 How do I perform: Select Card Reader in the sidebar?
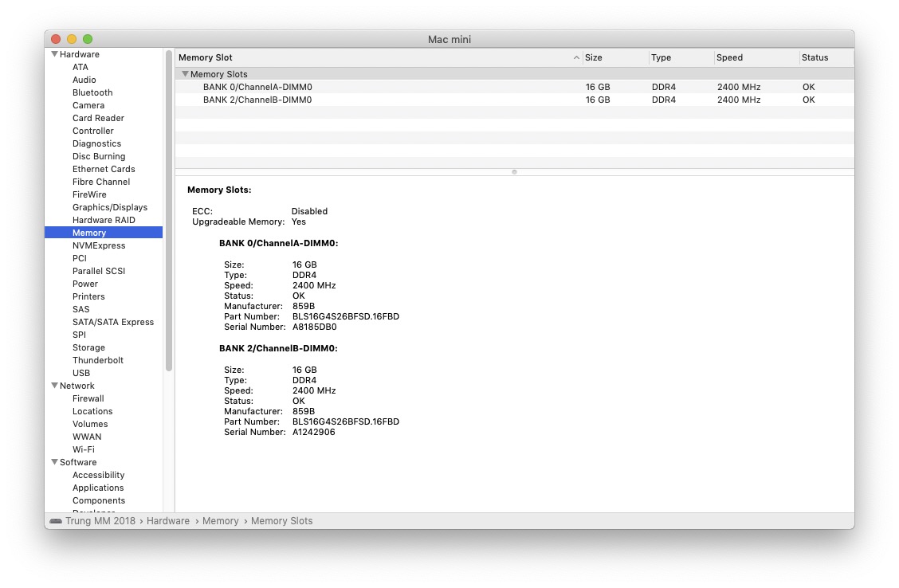coord(98,118)
